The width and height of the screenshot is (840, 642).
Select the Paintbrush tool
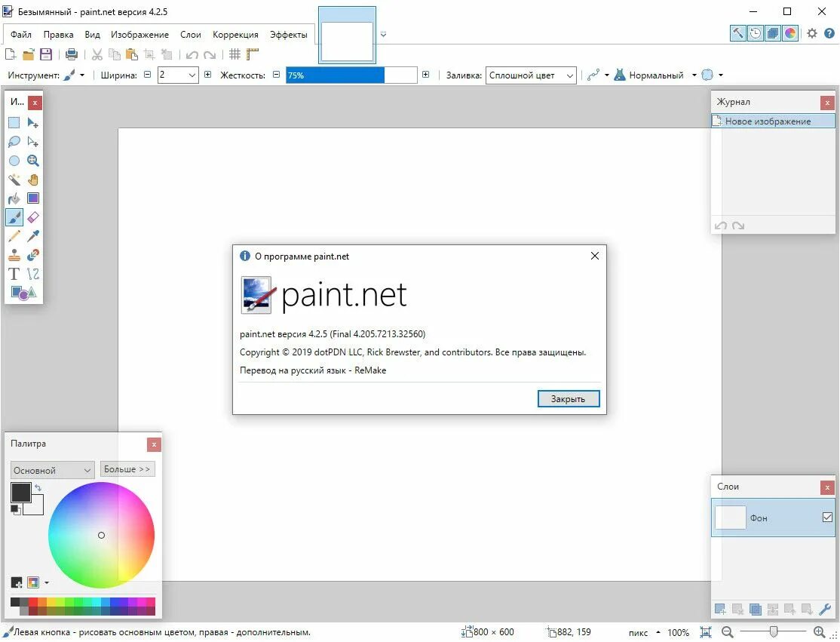click(14, 217)
